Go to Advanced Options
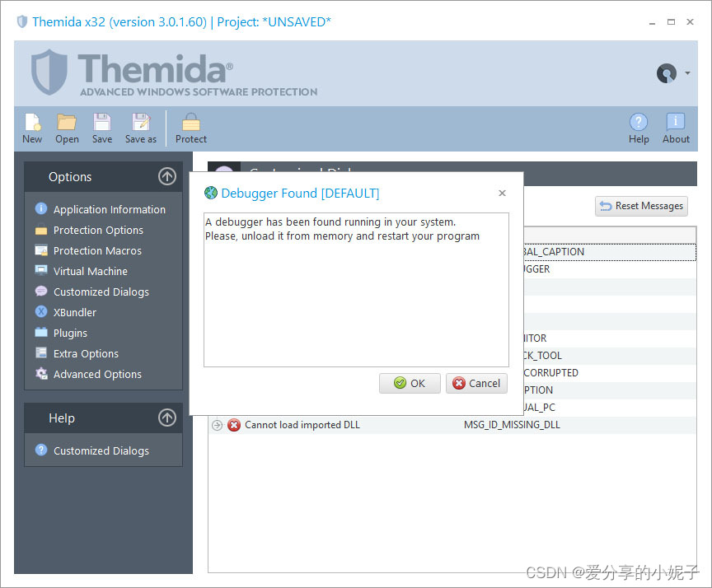This screenshot has height=588, width=712. [x=97, y=375]
